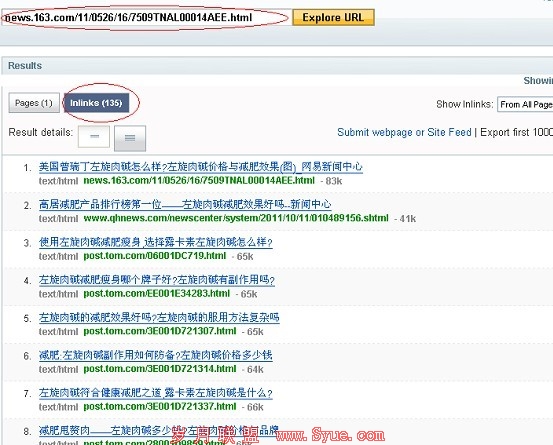553x445 pixels.
Task: Switch to the Pages (1) tab
Action: (34, 103)
